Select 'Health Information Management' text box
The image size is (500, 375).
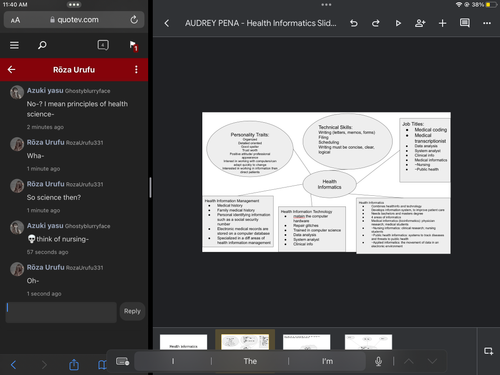238,221
